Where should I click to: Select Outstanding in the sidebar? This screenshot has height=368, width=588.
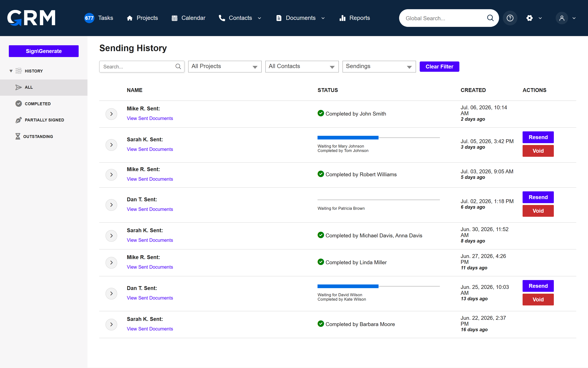coord(38,137)
